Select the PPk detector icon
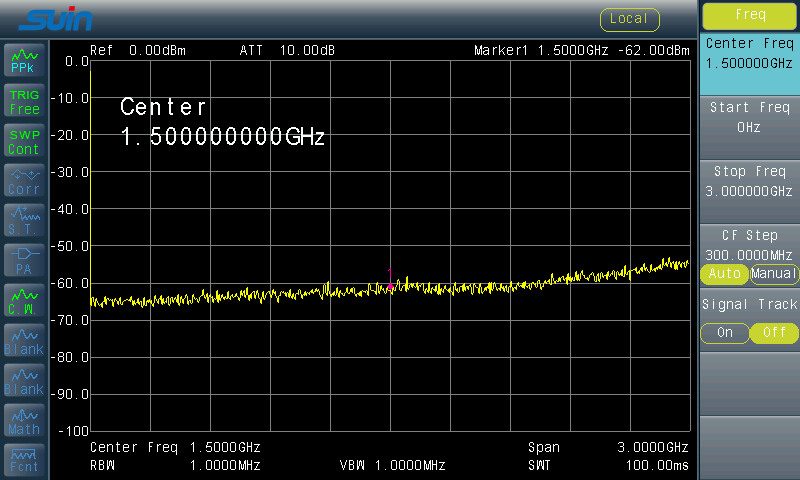The image size is (800, 480). tap(24, 61)
